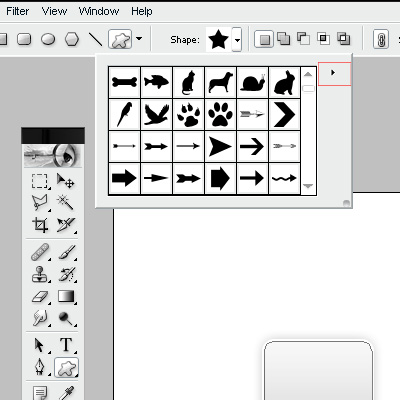This screenshot has height=400, width=400.
Task: Enable Add to shape area mode
Action: point(284,39)
